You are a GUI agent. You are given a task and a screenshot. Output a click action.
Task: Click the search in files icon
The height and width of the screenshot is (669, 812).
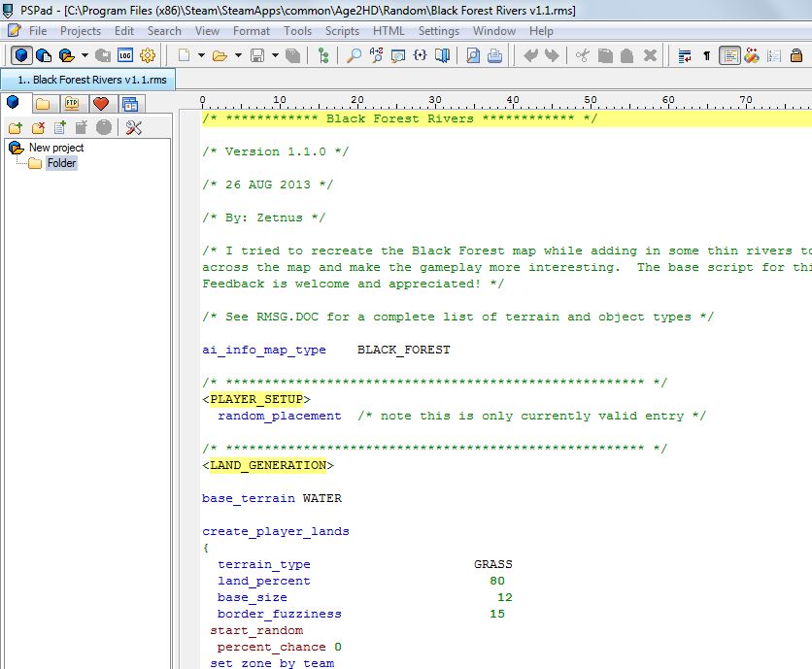[x=397, y=55]
